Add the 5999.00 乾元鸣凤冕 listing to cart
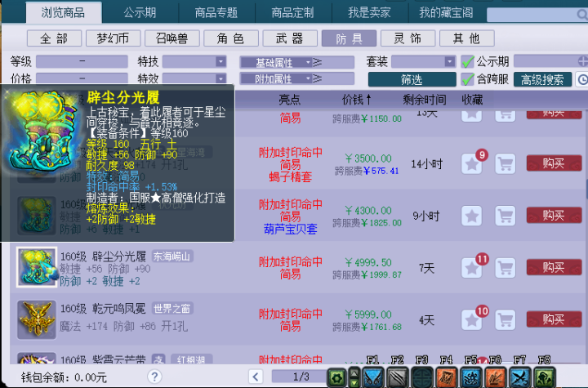This screenshot has height=388, width=588. 506,319
